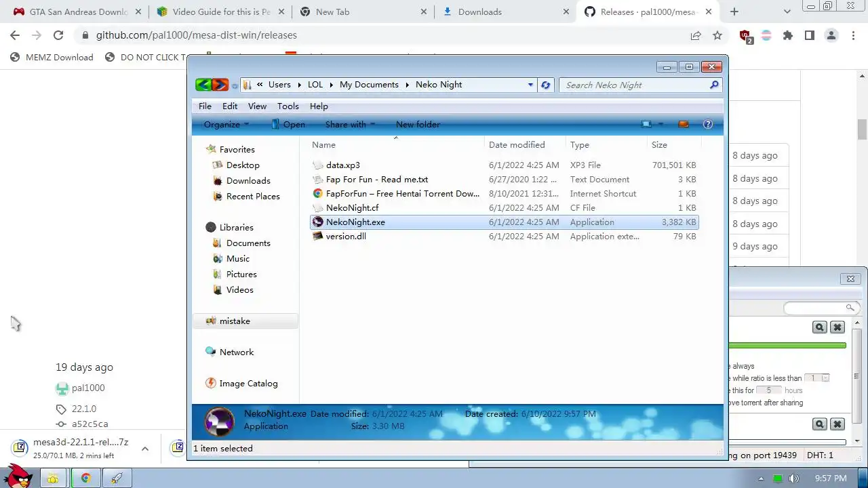Click the green tray icon beside volume
This screenshot has width=868, height=488.
pyautogui.click(x=778, y=479)
